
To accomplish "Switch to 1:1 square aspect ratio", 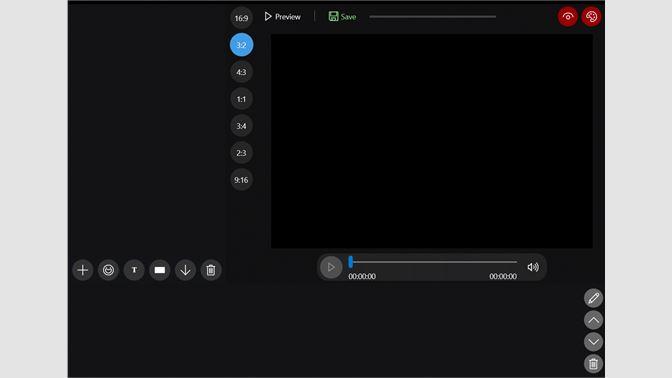I will [x=241, y=99].
